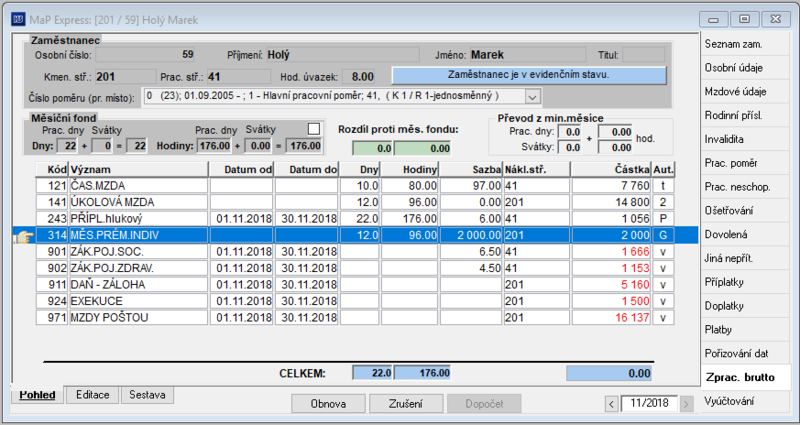Screen dimensions: 800x425
Task: Click the Význam column header
Action: pyautogui.click(x=139, y=169)
